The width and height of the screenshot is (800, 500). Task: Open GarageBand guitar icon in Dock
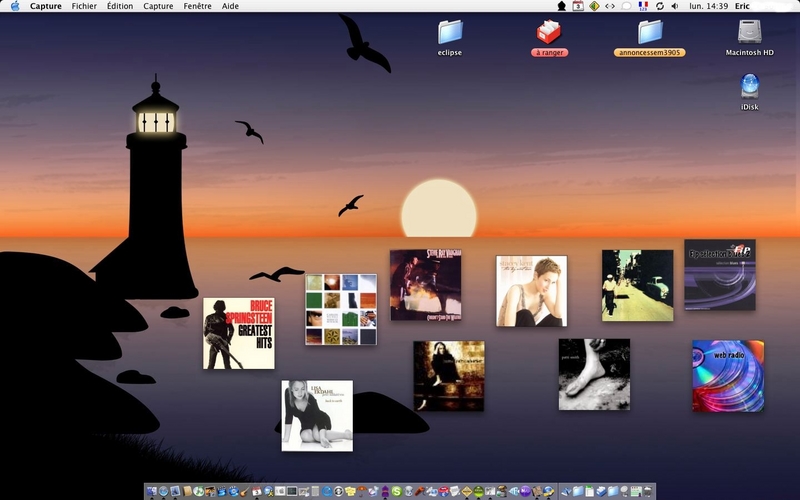[244, 491]
